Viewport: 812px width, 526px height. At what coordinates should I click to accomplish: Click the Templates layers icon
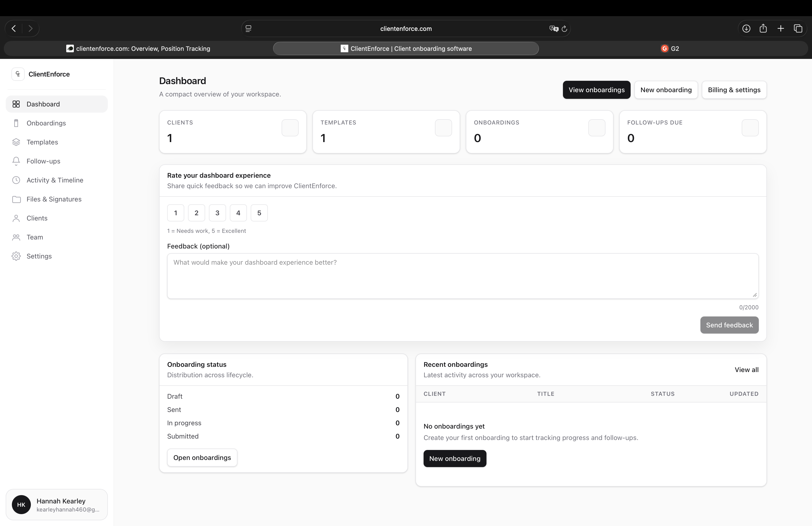click(x=16, y=142)
